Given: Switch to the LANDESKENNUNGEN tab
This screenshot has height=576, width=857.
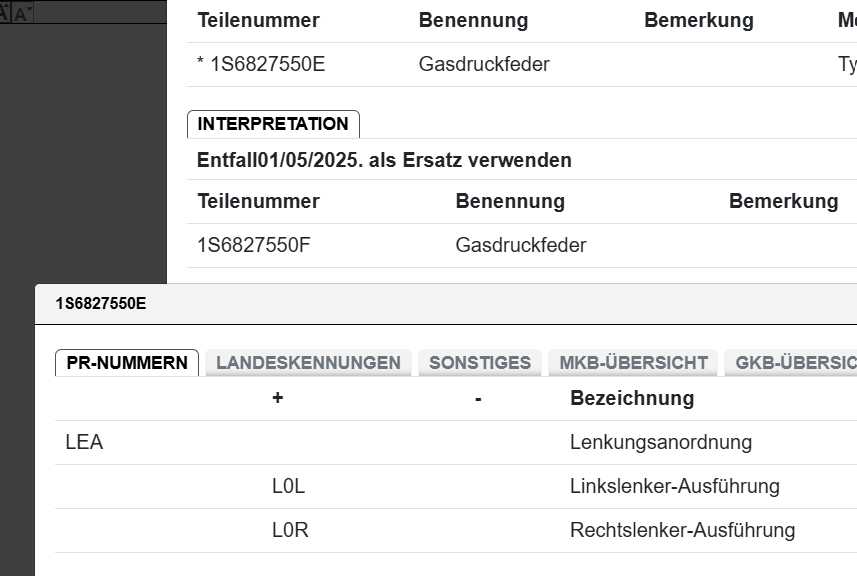Looking at the screenshot, I should 308,363.
